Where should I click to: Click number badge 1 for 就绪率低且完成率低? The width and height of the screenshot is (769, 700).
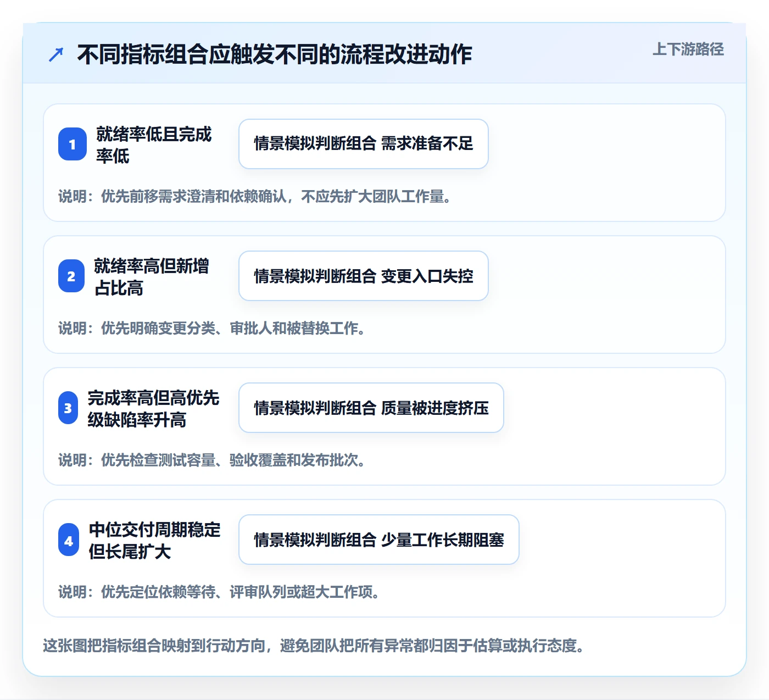click(73, 144)
